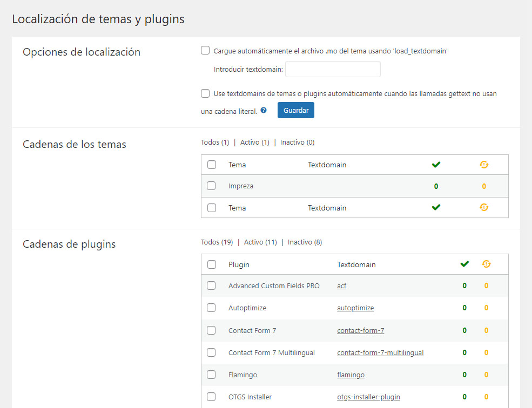Select the Autoptimize row checkbox
The width and height of the screenshot is (532, 408).
tap(211, 308)
